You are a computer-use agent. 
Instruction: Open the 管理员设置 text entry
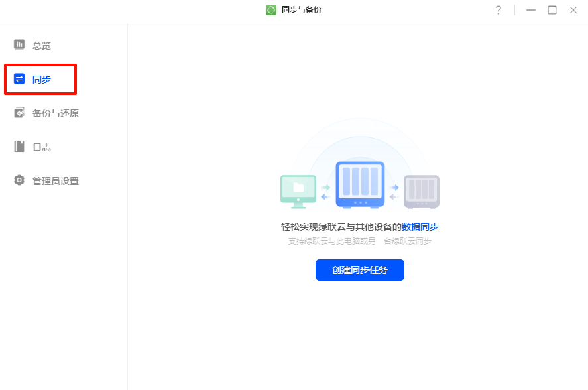coord(56,181)
